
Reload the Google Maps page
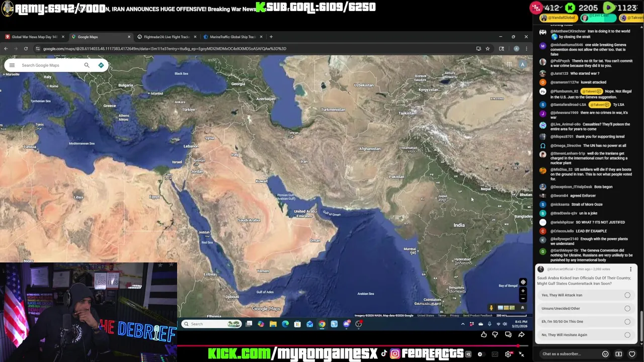coord(26,49)
